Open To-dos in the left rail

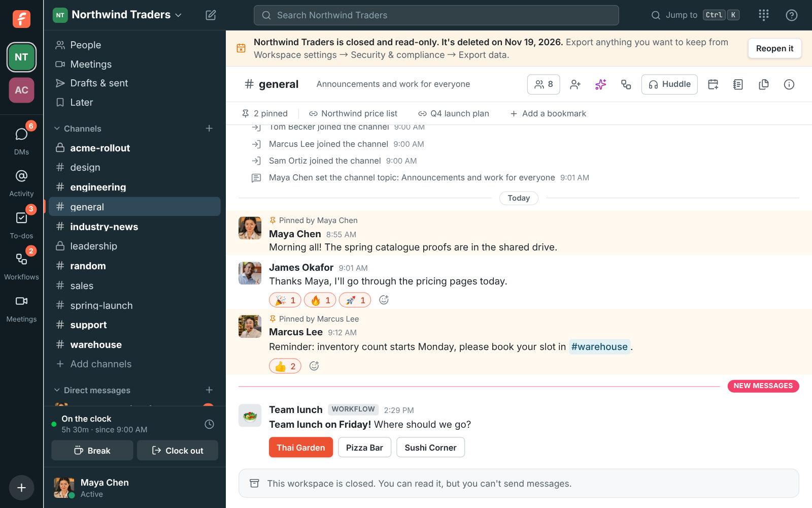coord(21,225)
